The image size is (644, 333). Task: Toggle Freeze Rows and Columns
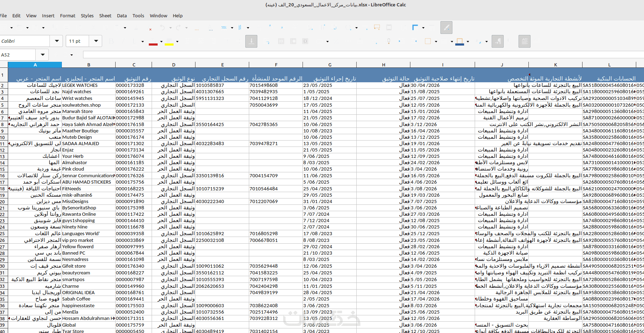415,28
